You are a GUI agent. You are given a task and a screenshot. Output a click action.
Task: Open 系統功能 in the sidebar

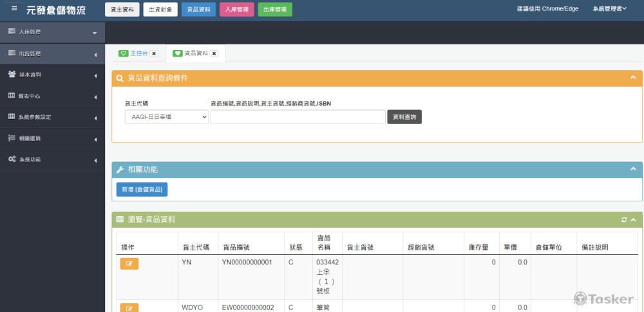coord(52,160)
